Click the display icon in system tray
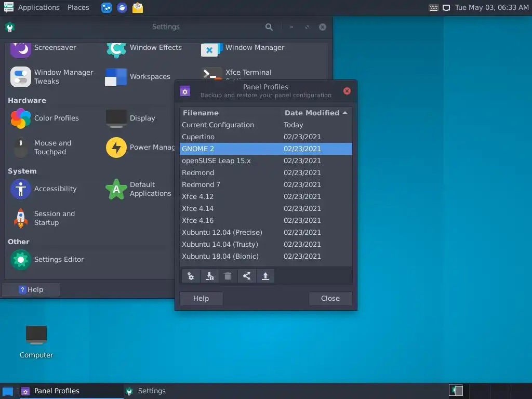The width and height of the screenshot is (532, 399). tap(446, 7)
